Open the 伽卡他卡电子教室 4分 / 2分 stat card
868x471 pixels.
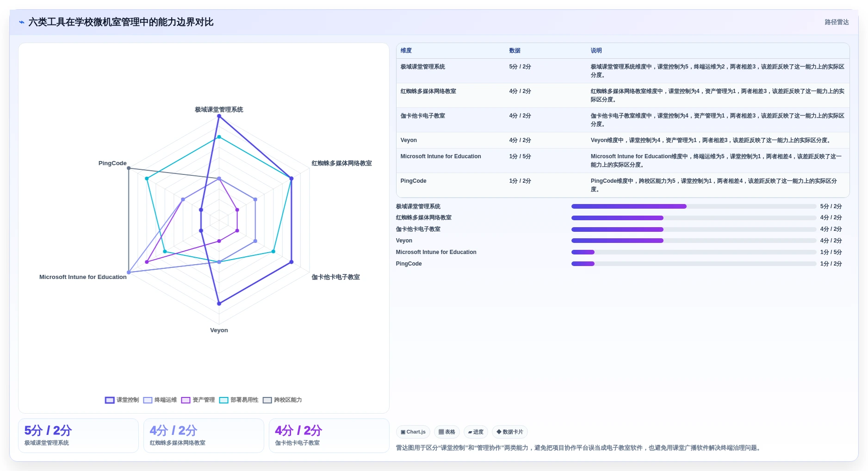pyautogui.click(x=329, y=435)
